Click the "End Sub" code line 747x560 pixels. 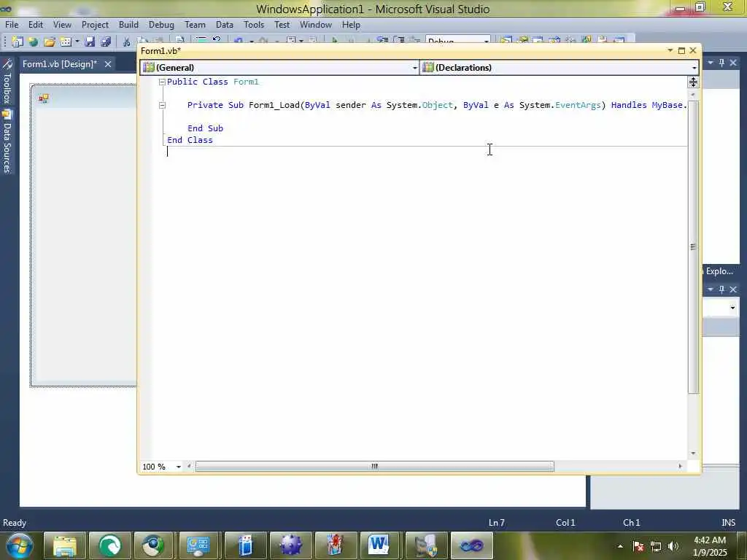[x=205, y=128]
